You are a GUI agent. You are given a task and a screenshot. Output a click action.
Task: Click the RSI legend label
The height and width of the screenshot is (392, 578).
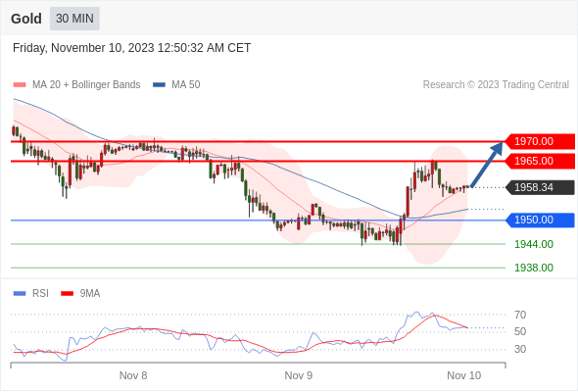pos(40,294)
